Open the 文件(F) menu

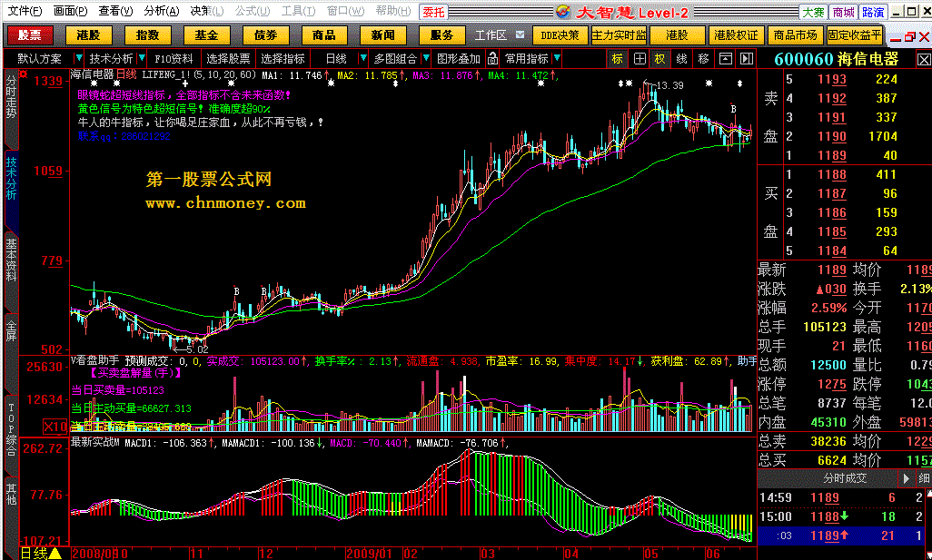25,11
